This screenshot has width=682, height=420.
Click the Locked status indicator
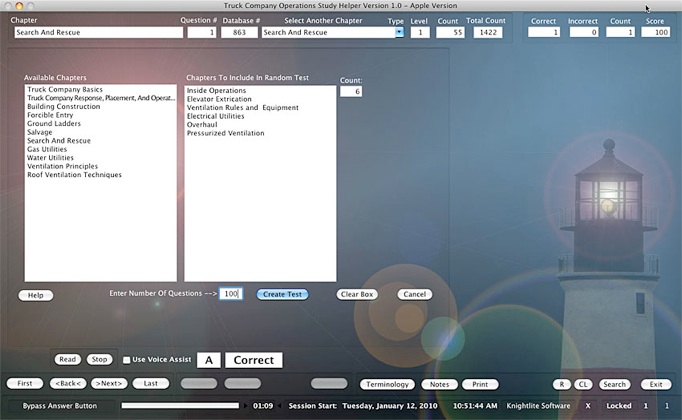coord(618,406)
